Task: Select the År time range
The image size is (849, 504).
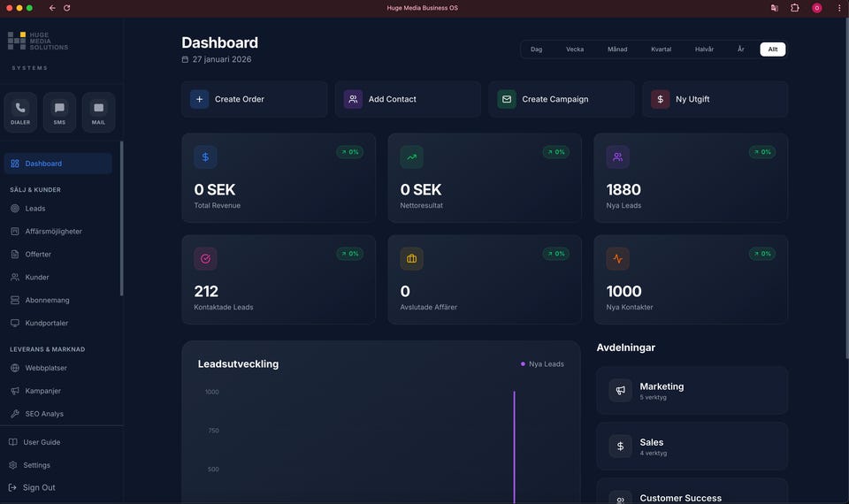Action: coord(741,50)
